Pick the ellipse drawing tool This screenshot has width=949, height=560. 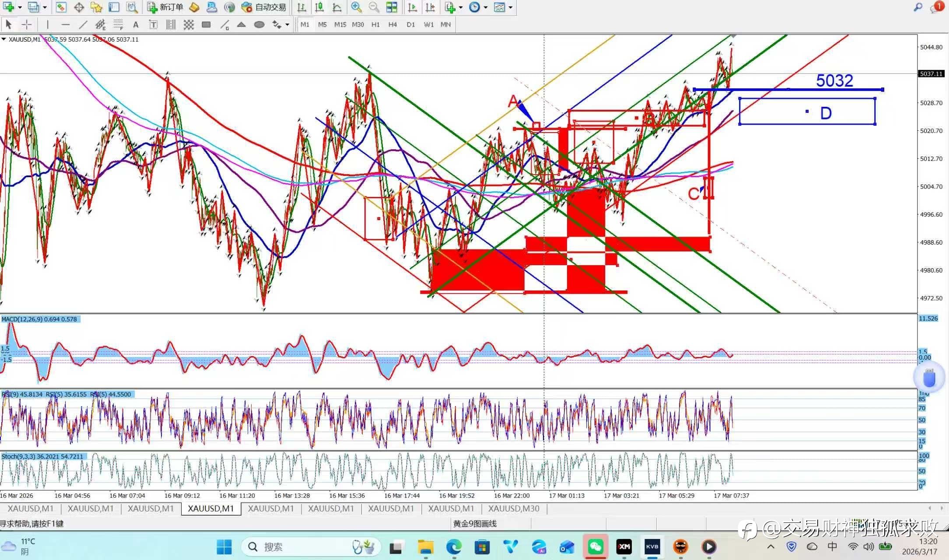(259, 24)
